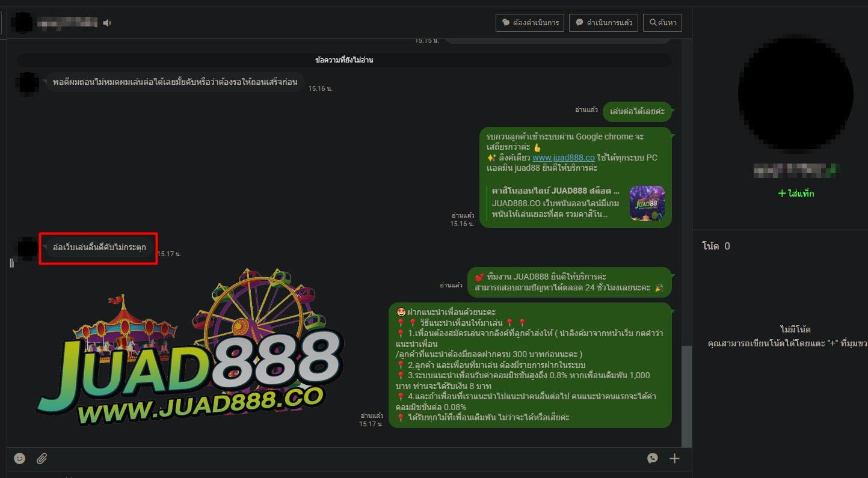Click the unread messages divider bar
This screenshot has height=478, width=868.
tap(344, 60)
